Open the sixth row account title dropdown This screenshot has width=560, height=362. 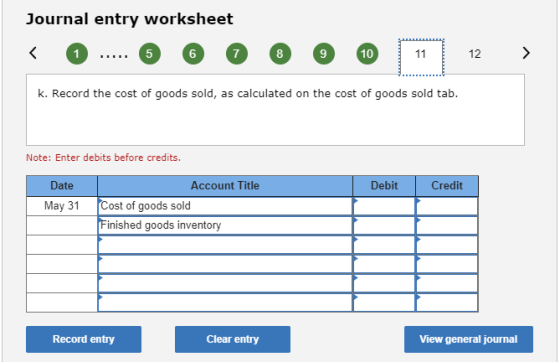(225, 302)
